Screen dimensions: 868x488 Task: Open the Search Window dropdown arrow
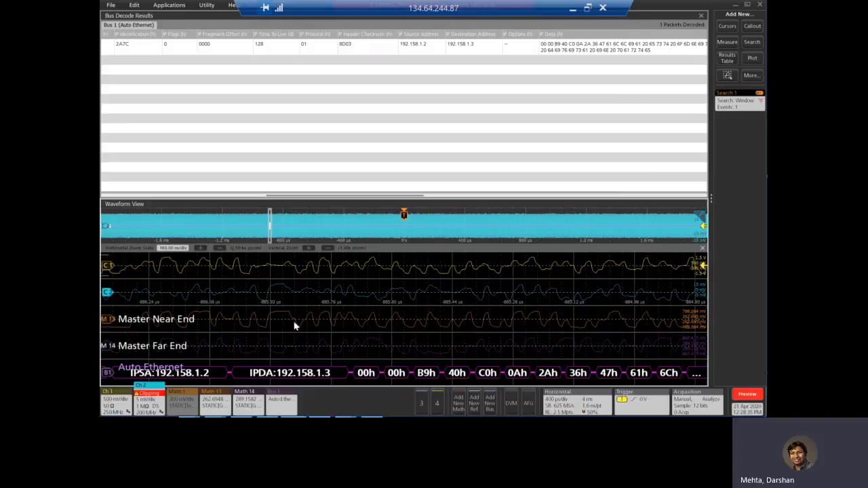(x=762, y=100)
